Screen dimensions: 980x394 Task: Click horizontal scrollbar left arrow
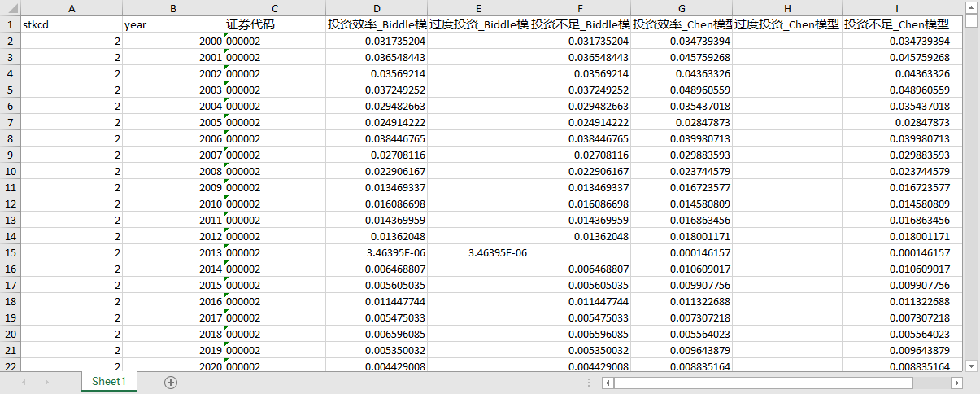pos(607,382)
